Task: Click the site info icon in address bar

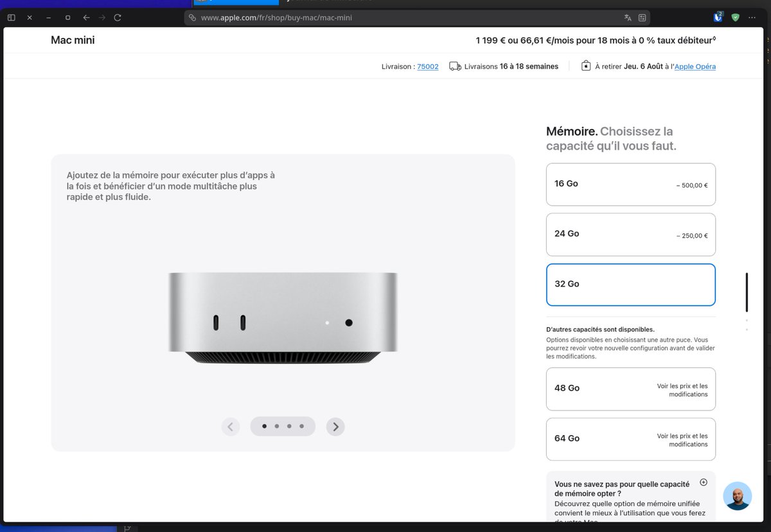Action: [x=192, y=18]
